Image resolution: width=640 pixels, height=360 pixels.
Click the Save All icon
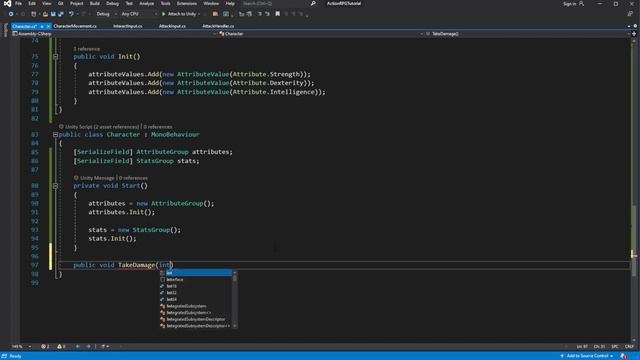[61, 14]
